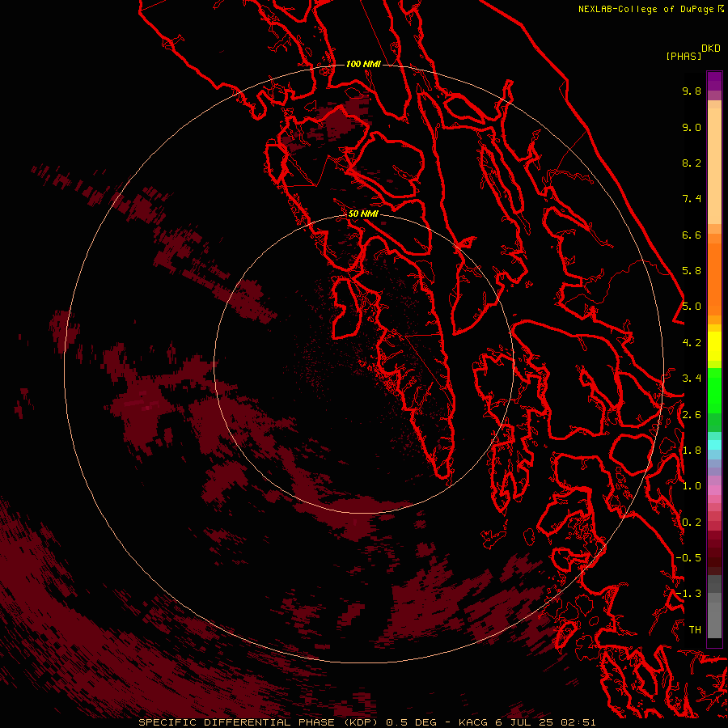Screen dimensions: 728x728
Task: Select the -1.3 value on the scale
Action: [x=688, y=594]
